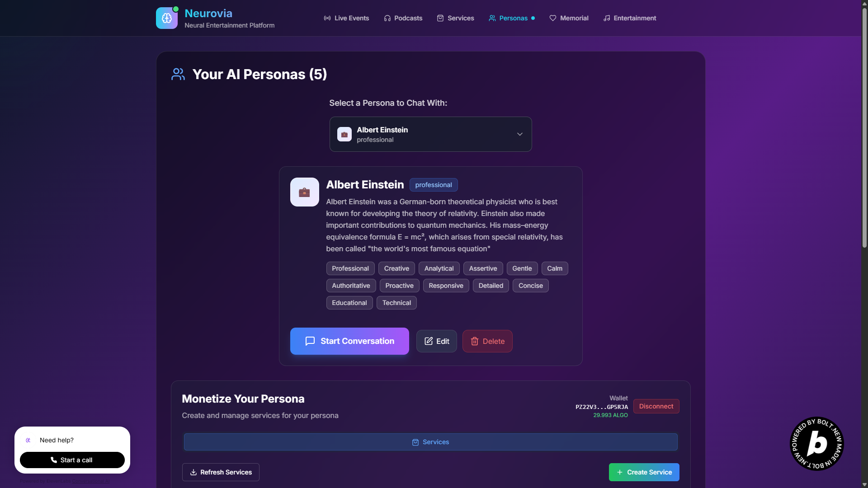Select the Services tab under Monetize
The height and width of the screenshot is (488, 868).
(430, 442)
